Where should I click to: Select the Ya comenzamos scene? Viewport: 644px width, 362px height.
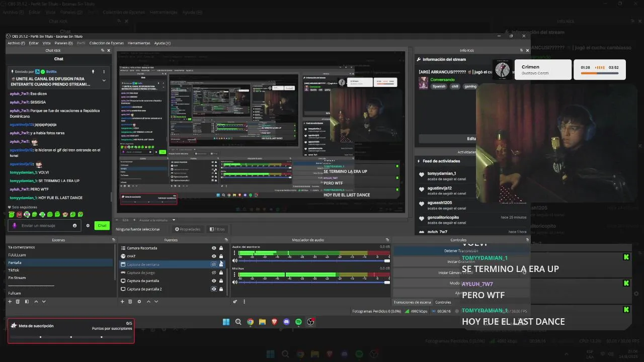click(x=59, y=247)
